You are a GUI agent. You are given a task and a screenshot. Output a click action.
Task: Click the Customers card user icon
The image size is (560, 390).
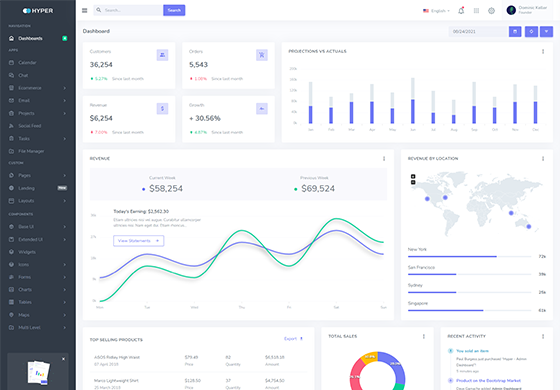[162, 55]
